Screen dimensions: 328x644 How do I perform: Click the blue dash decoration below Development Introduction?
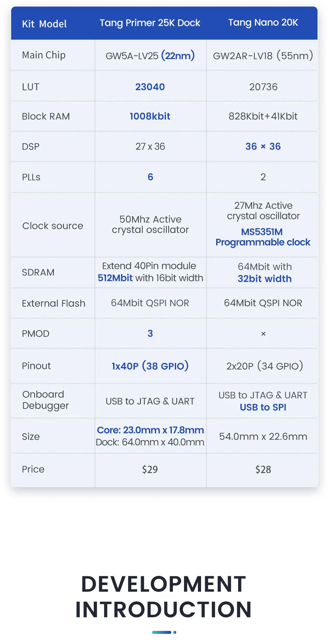pyautogui.click(x=164, y=632)
